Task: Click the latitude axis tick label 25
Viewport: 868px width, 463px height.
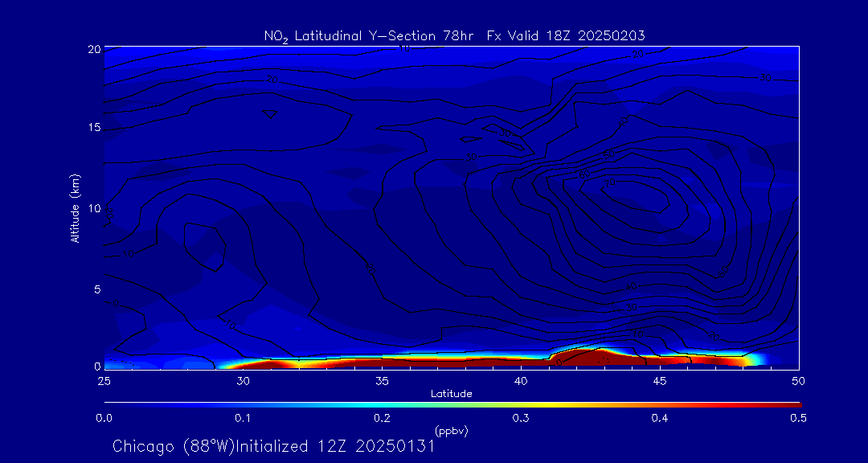Action: coord(104,380)
